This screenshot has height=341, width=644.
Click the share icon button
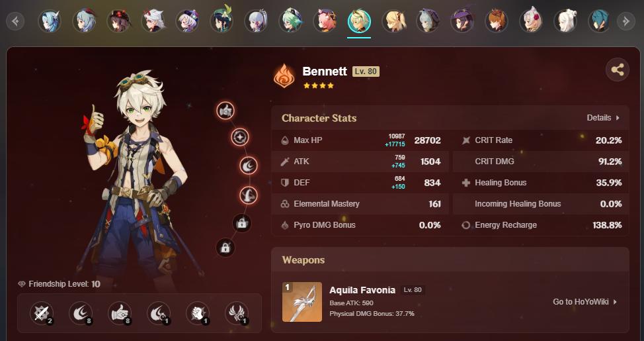[x=618, y=70]
